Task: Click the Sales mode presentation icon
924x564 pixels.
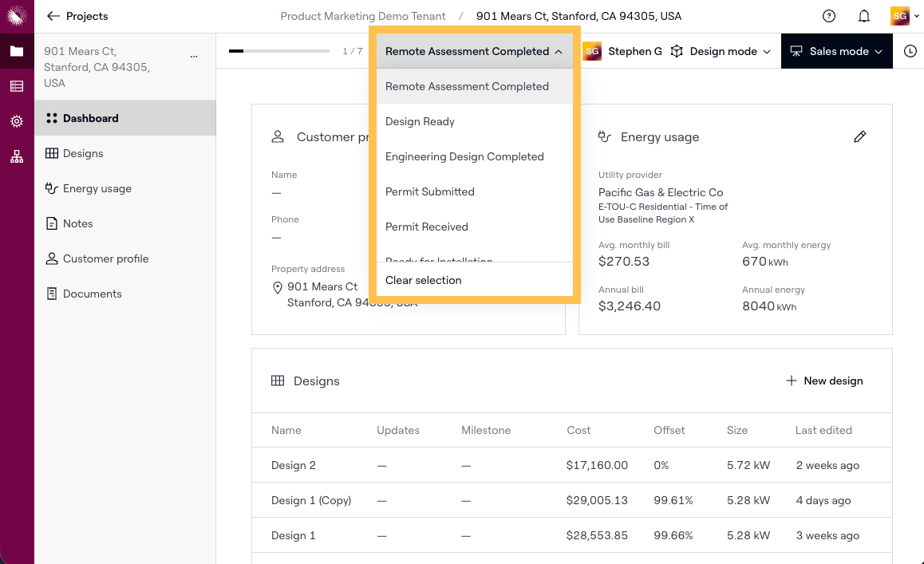Action: pyautogui.click(x=796, y=51)
